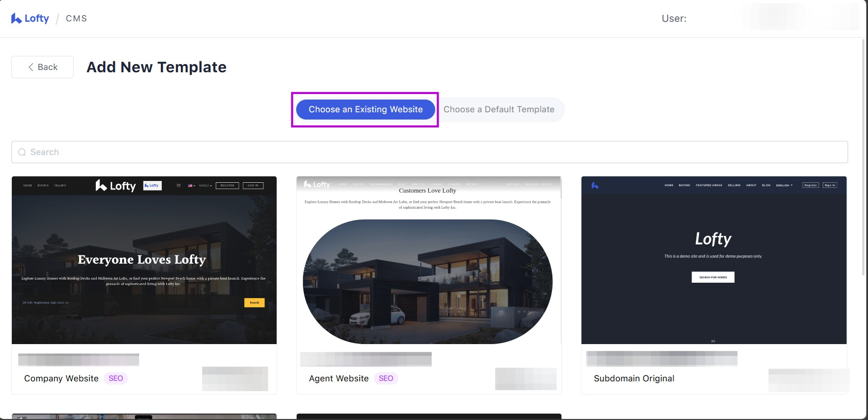Click the Lofty logo inside Agent Website preview header
Viewport: 868px width, 420px height.
pos(318,185)
